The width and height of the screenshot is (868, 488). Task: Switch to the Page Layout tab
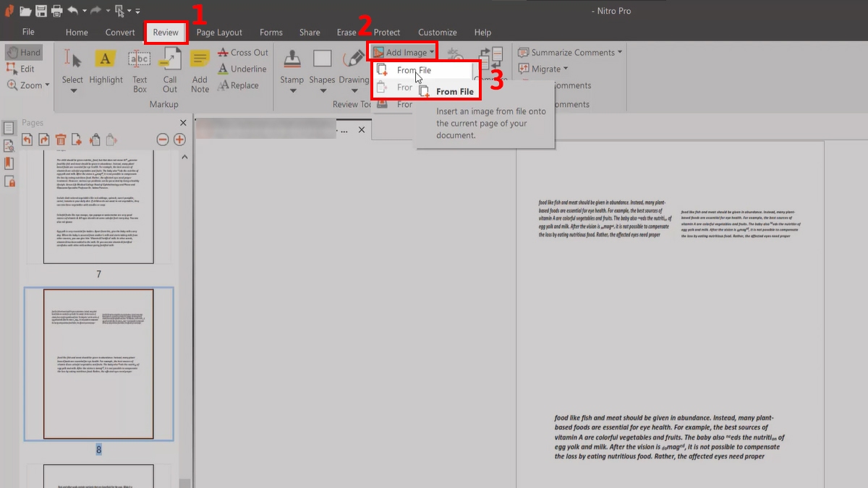click(x=219, y=33)
